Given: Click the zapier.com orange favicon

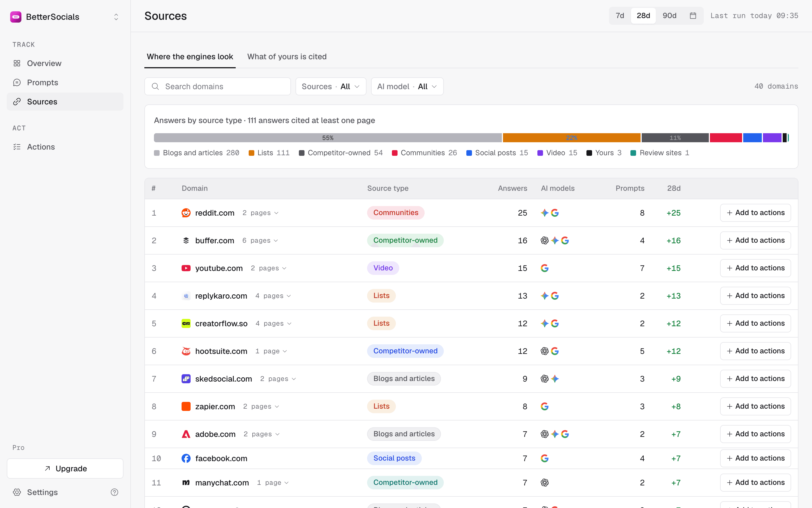Looking at the screenshot, I should tap(186, 406).
